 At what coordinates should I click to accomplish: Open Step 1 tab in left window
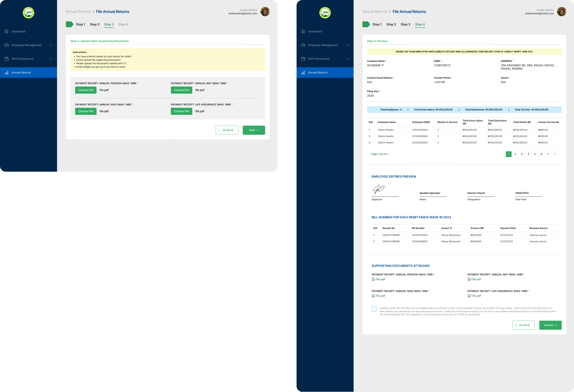coord(80,24)
